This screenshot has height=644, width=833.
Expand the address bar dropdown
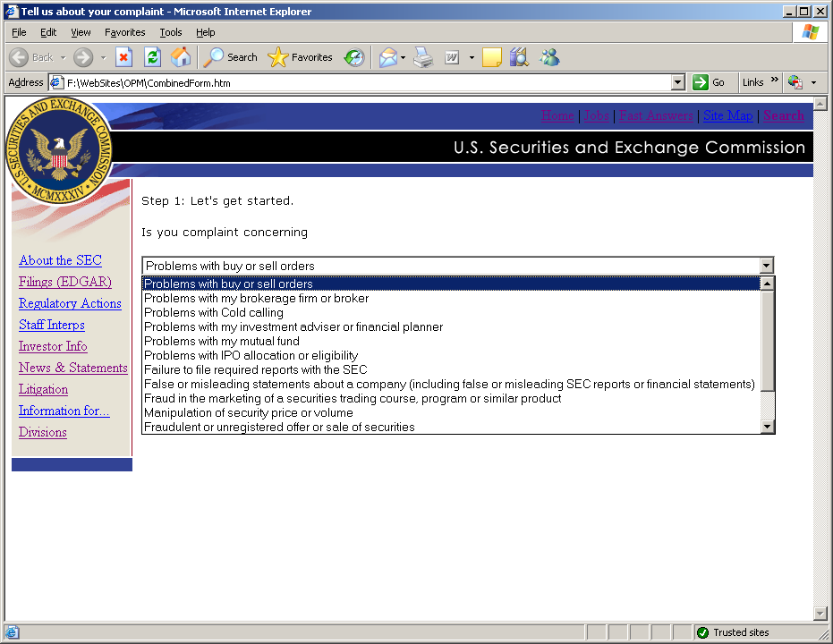pyautogui.click(x=678, y=82)
